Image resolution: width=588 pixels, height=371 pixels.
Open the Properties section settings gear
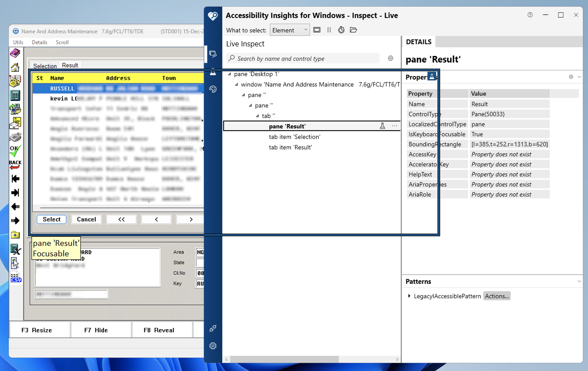[x=571, y=77]
